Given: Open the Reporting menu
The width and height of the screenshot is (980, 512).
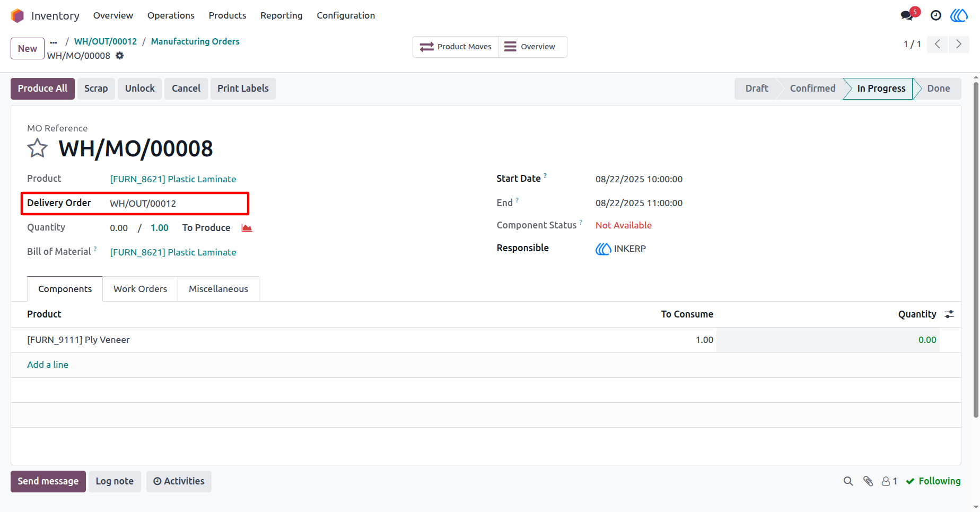Looking at the screenshot, I should (x=282, y=15).
